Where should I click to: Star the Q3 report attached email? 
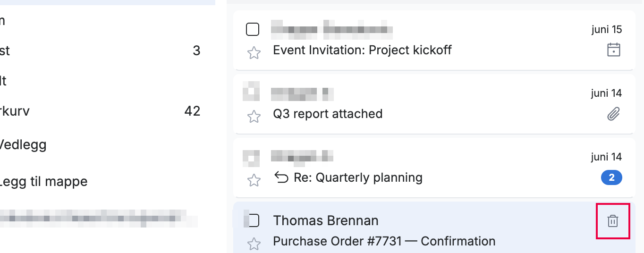(x=254, y=117)
